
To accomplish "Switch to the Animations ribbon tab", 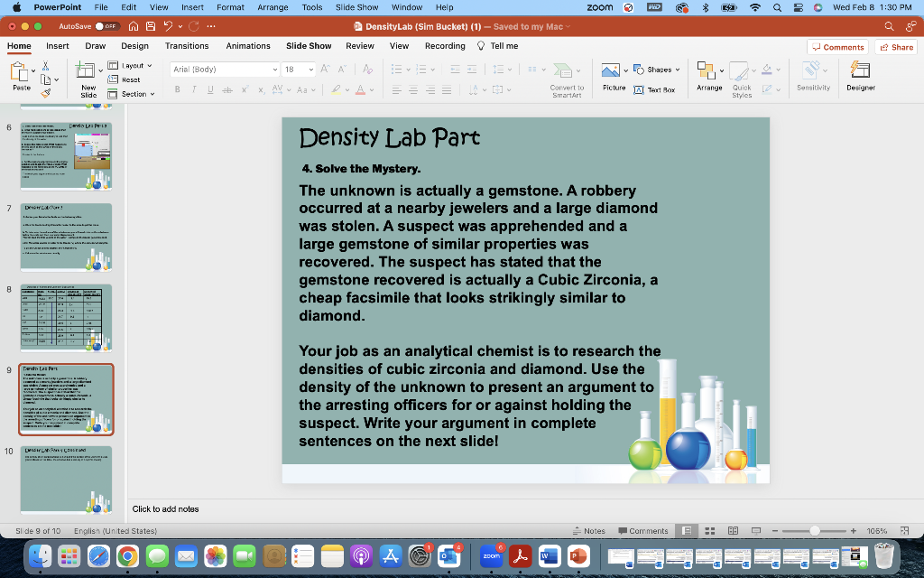I will tap(248, 45).
